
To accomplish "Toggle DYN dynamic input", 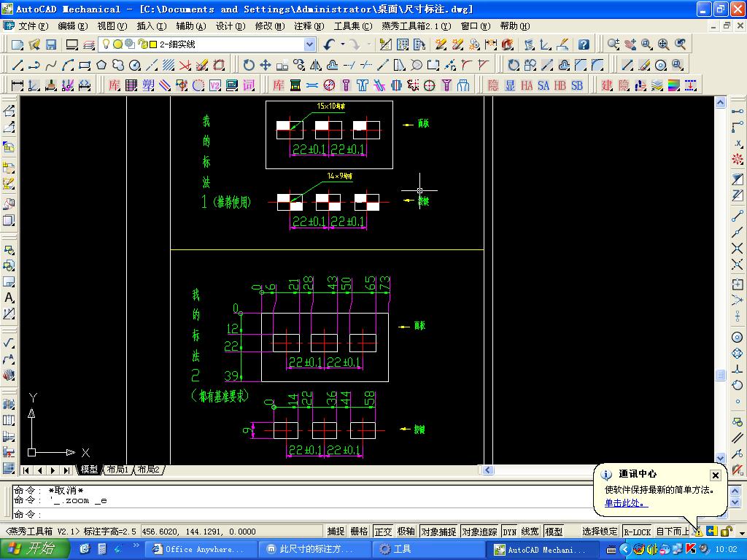I will pyautogui.click(x=510, y=532).
